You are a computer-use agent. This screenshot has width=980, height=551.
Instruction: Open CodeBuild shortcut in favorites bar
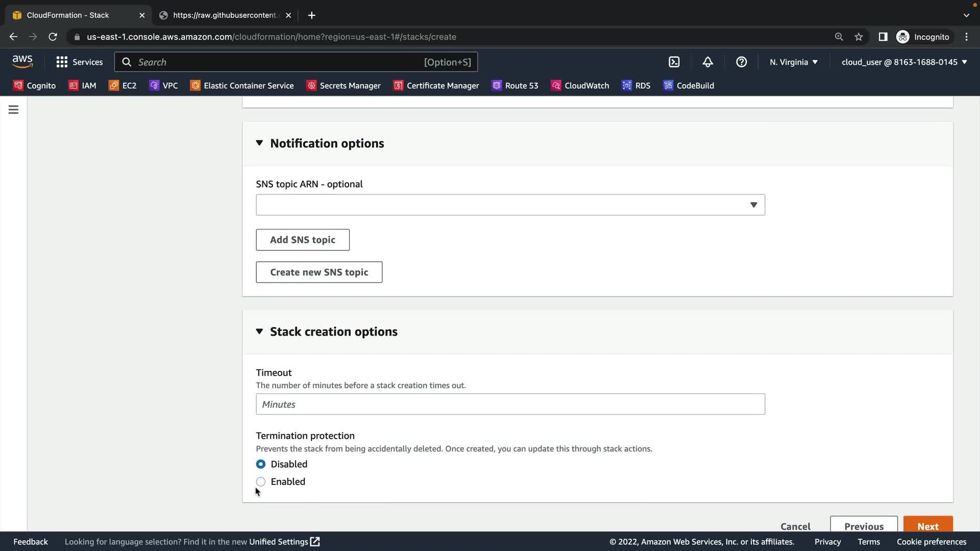pos(689,86)
